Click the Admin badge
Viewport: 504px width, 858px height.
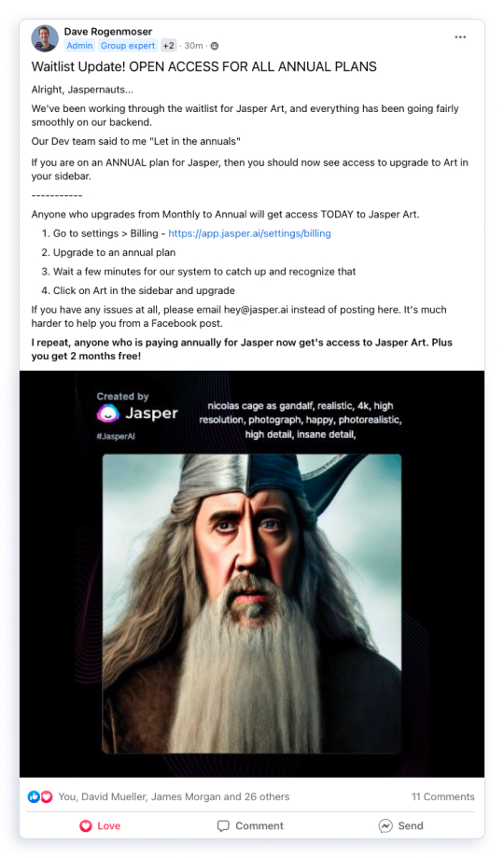[x=80, y=46]
